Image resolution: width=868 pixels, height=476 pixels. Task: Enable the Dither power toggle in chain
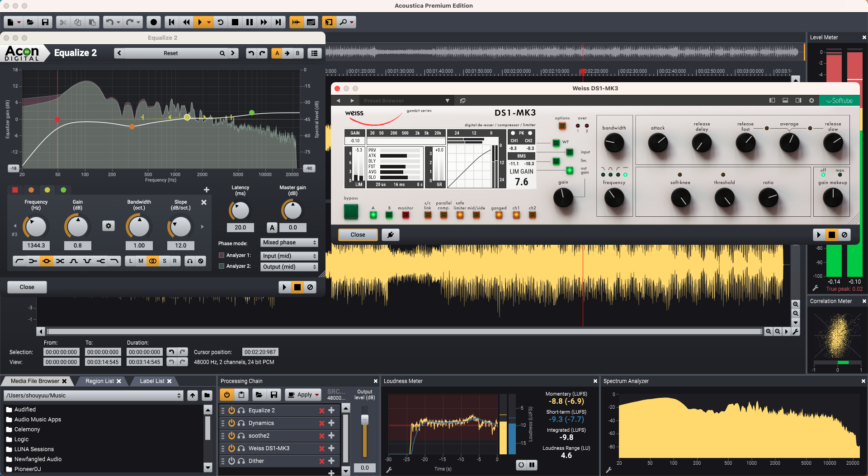pos(231,461)
